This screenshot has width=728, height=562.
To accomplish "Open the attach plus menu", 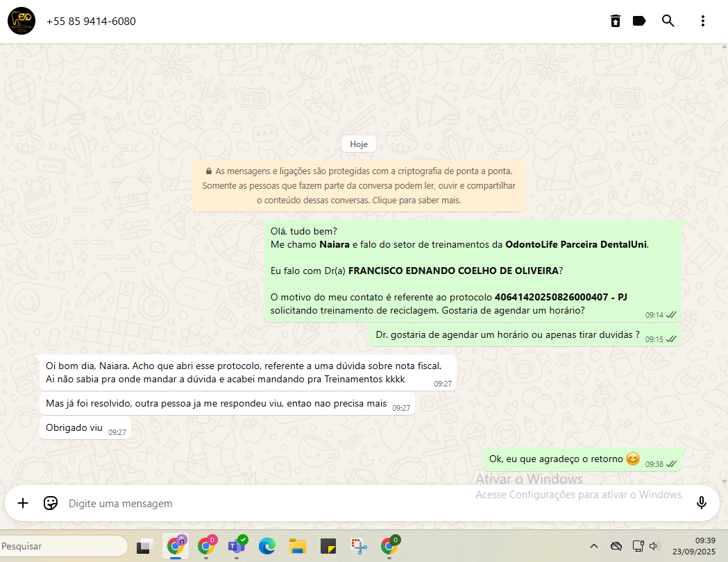I will [23, 503].
